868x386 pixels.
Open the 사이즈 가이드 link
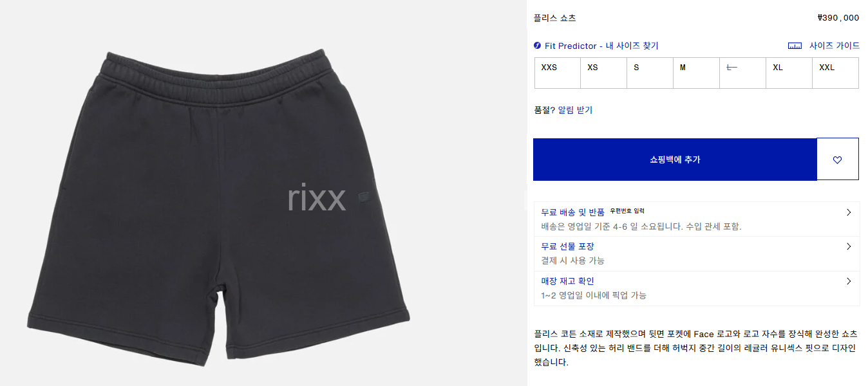(835, 46)
